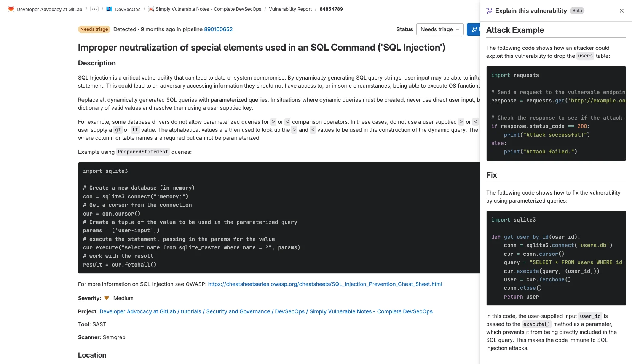Open the breadcrumb overflow ellipsis menu
632x364 pixels.
tap(94, 9)
